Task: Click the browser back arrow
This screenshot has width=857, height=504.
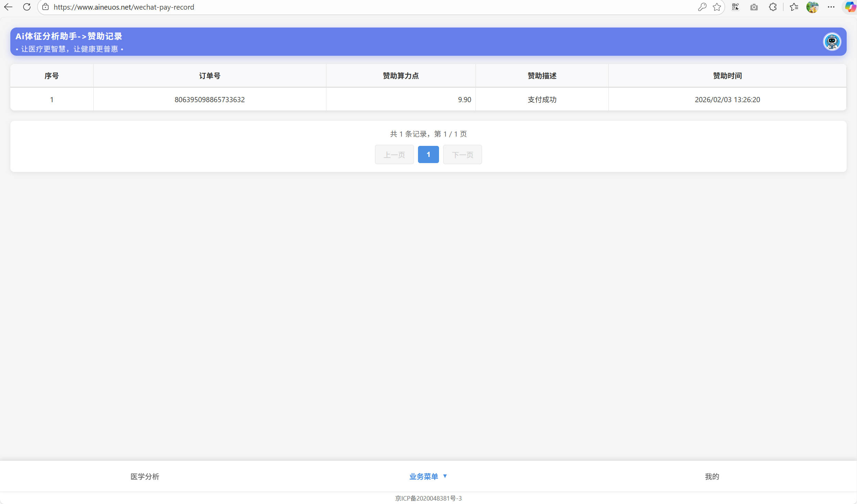Action: click(8, 7)
